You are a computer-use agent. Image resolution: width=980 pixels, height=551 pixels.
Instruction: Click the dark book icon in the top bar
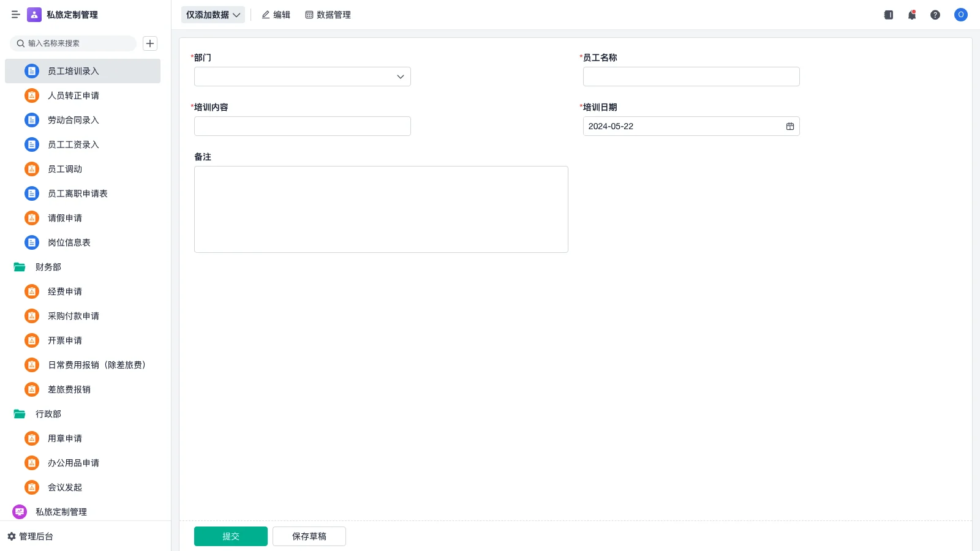tap(888, 15)
